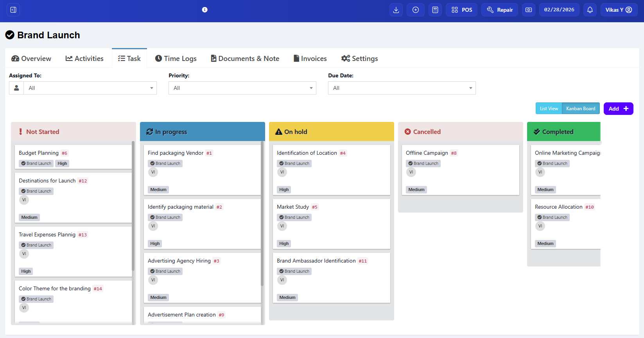The height and width of the screenshot is (338, 644).
Task: Open the Vikas Y user menu
Action: (x=619, y=10)
